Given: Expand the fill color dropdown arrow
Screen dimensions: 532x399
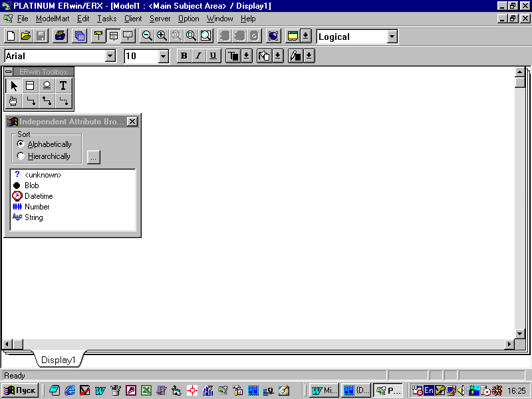Looking at the screenshot, I should [277, 56].
